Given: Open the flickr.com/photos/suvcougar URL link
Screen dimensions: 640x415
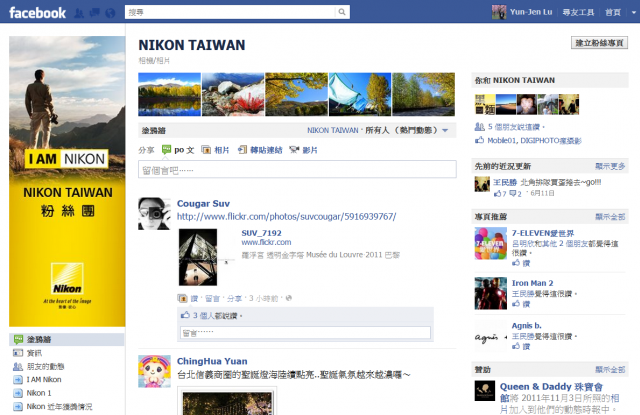Looking at the screenshot, I should click(x=286, y=217).
